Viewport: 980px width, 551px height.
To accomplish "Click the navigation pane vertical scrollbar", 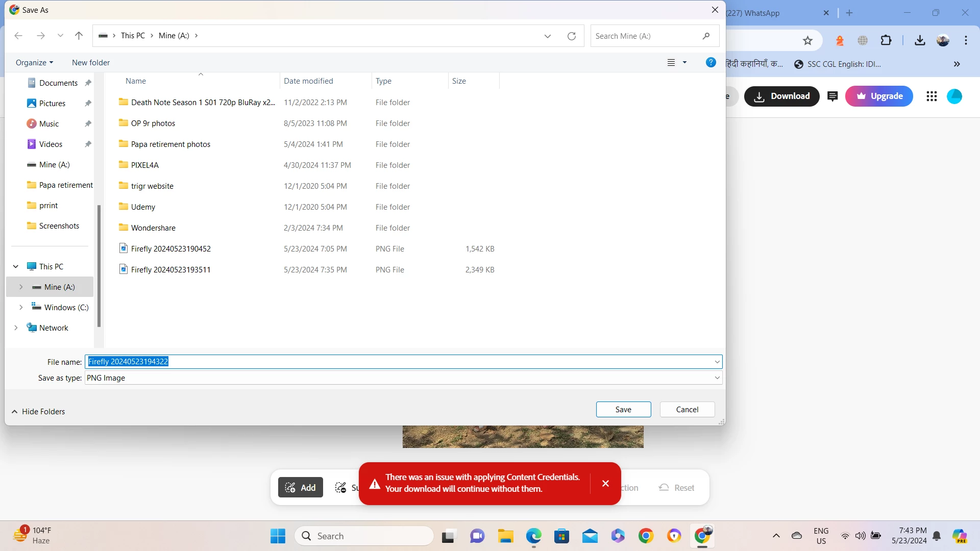I will point(99,265).
